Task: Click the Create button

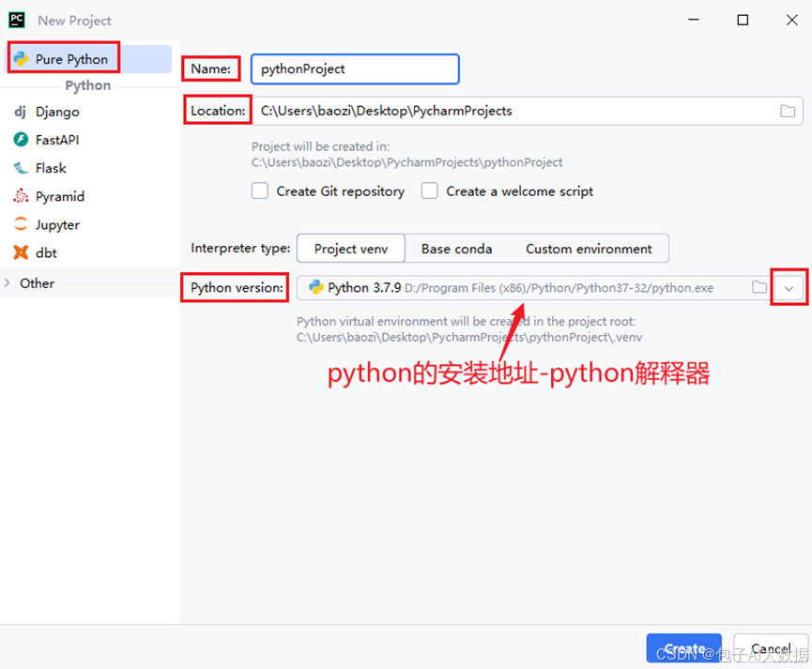Action: point(684,647)
